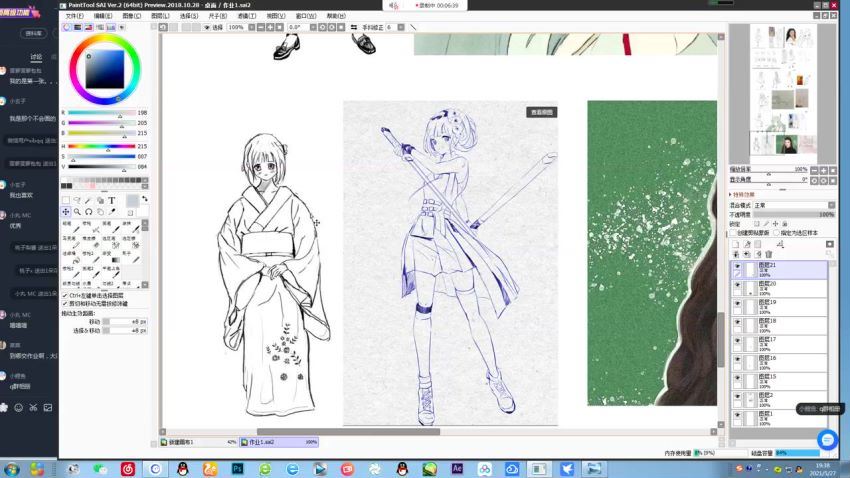Hide layer 图层17
This screenshot has width=850, height=478.
[737, 340]
